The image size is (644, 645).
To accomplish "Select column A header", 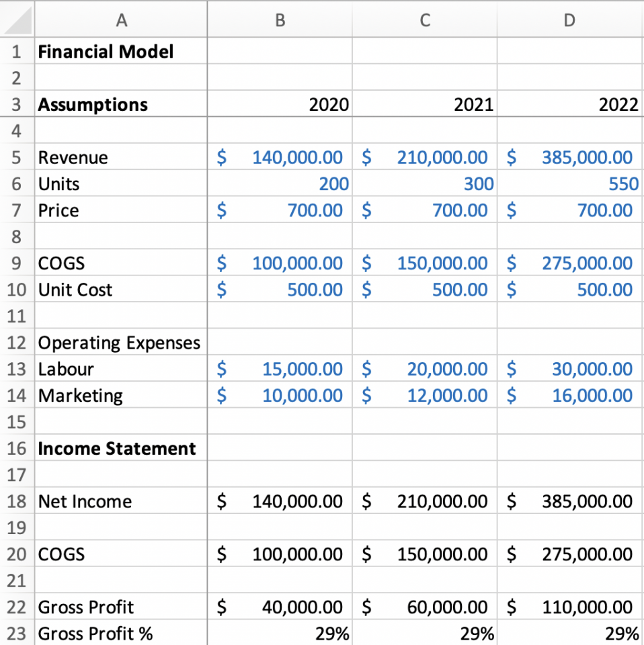I will click(120, 20).
